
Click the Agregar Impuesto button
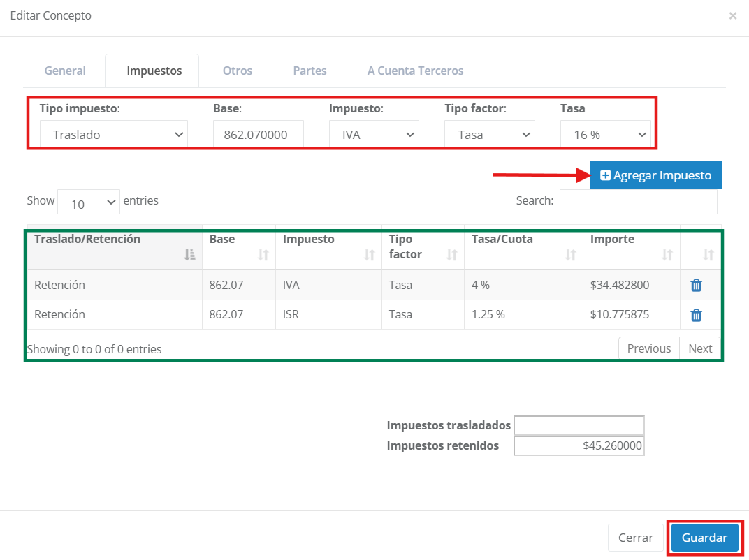(655, 175)
